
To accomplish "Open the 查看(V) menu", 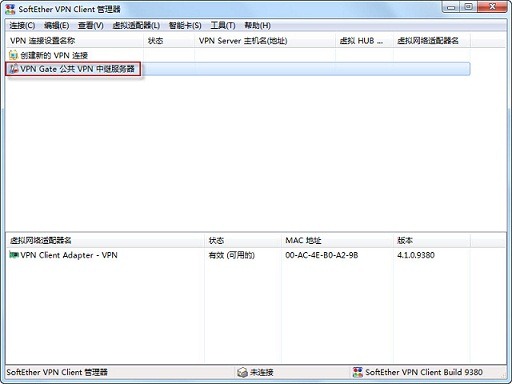I will (91, 25).
